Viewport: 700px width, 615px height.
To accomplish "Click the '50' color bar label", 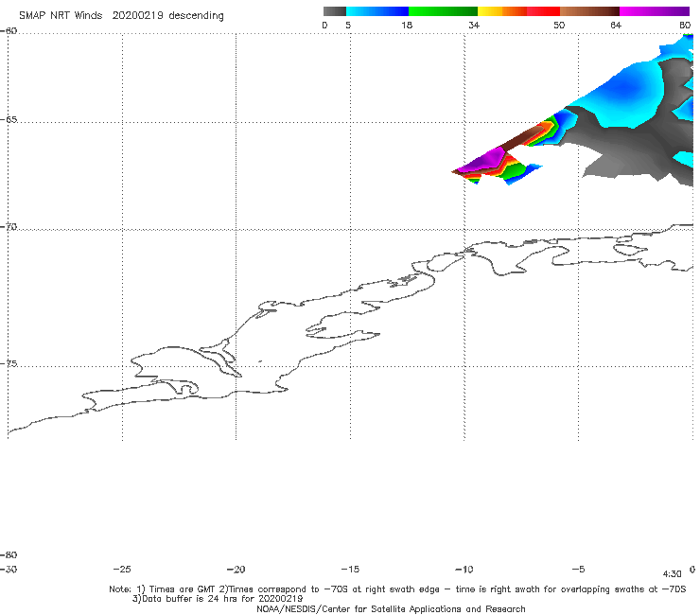I will coord(559,25).
